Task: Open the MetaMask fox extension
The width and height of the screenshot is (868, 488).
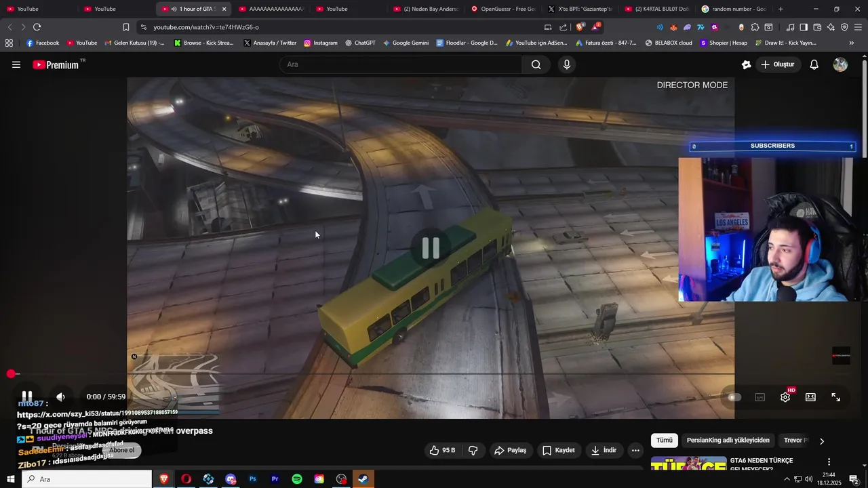Action: pyautogui.click(x=673, y=27)
